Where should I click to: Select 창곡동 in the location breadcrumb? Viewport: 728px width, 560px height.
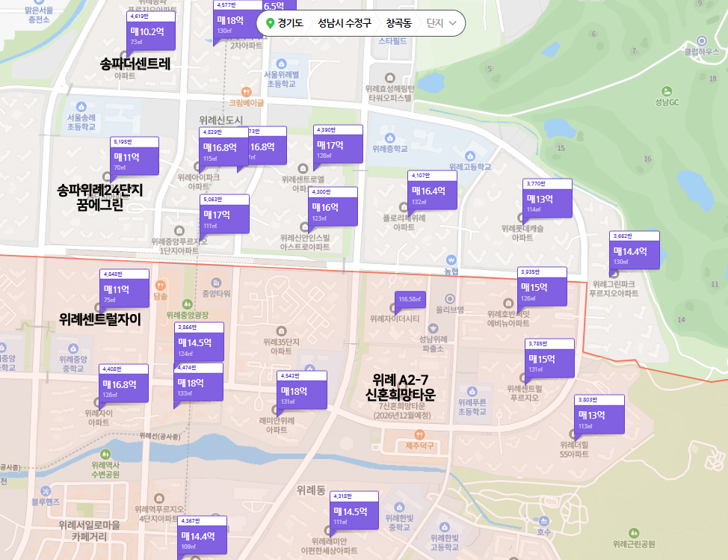(399, 23)
